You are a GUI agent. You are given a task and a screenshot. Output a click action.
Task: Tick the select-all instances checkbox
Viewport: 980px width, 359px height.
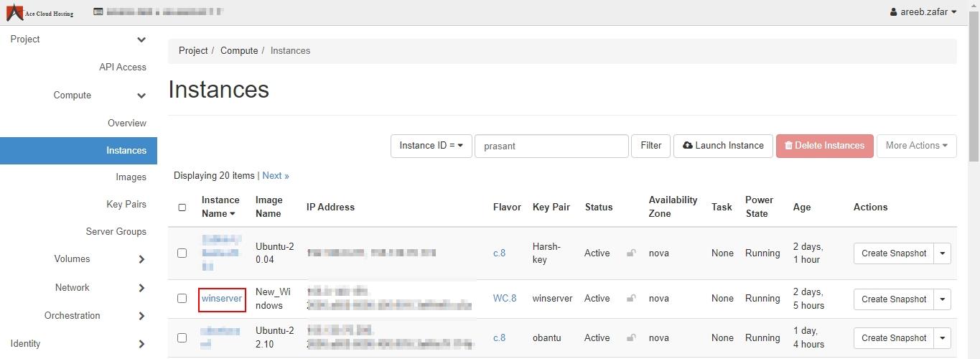pos(182,208)
